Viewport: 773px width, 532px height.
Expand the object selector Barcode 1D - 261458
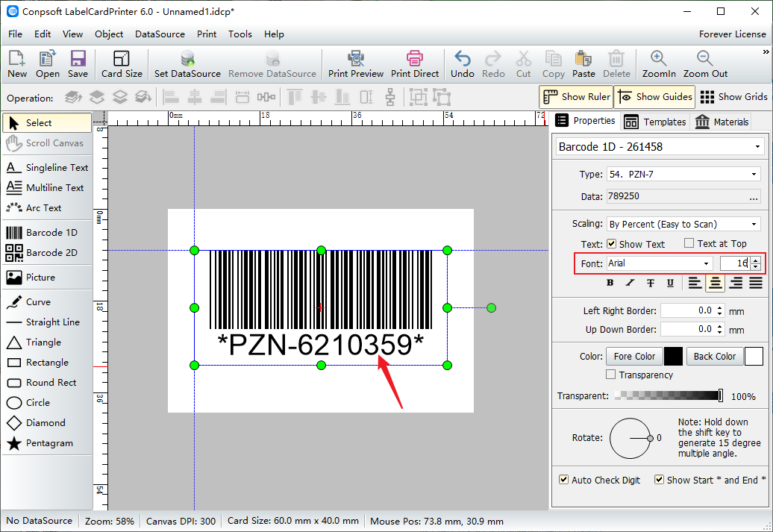[757, 147]
